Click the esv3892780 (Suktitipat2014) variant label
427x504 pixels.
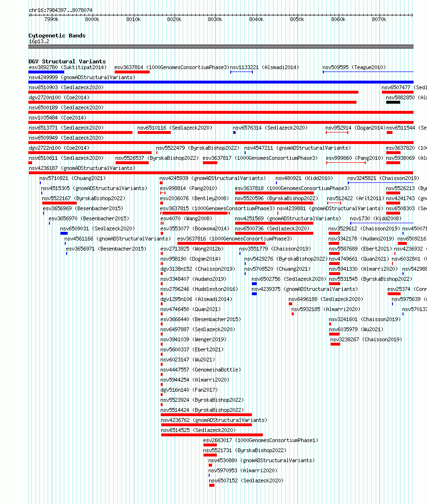click(x=68, y=67)
